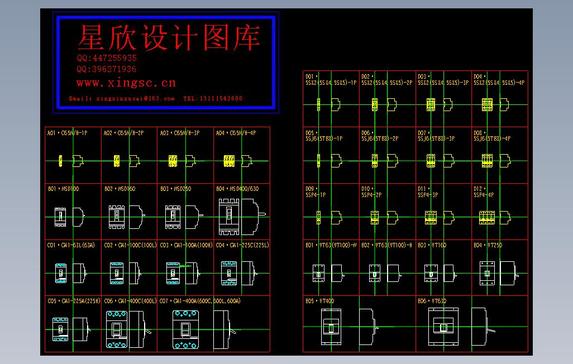Select the yellow breaker symbol in cell D09
Viewport: 573px width, 364px height.
click(x=319, y=217)
